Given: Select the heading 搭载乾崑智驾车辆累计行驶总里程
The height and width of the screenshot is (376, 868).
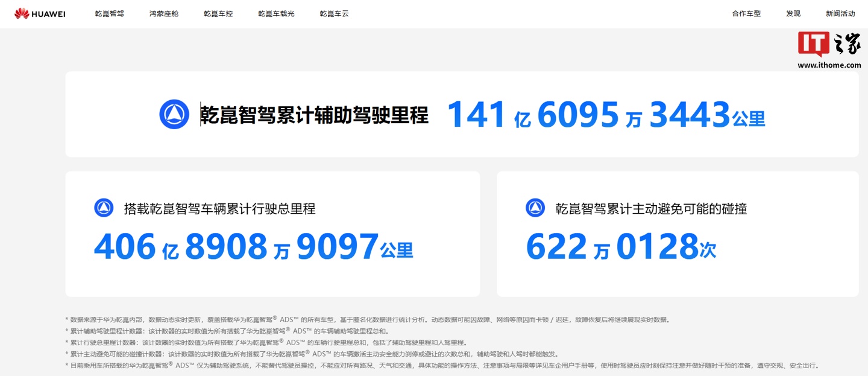Looking at the screenshot, I should [x=219, y=209].
